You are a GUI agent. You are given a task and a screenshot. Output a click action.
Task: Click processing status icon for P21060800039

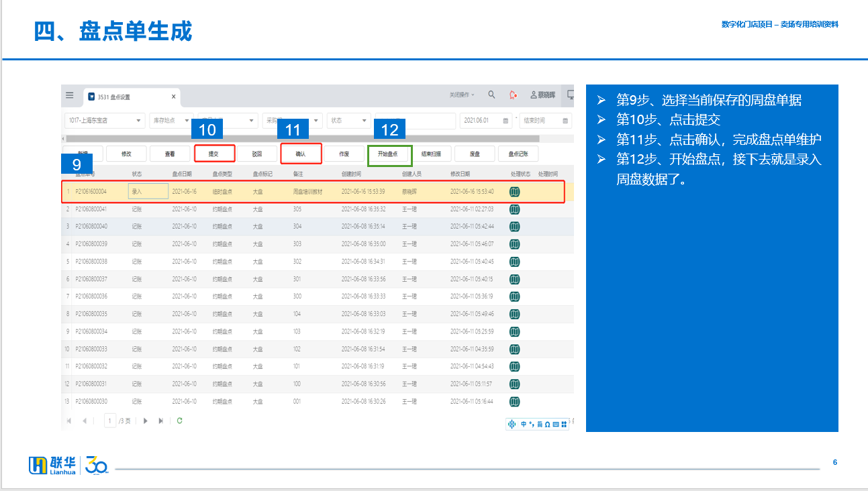click(x=515, y=244)
